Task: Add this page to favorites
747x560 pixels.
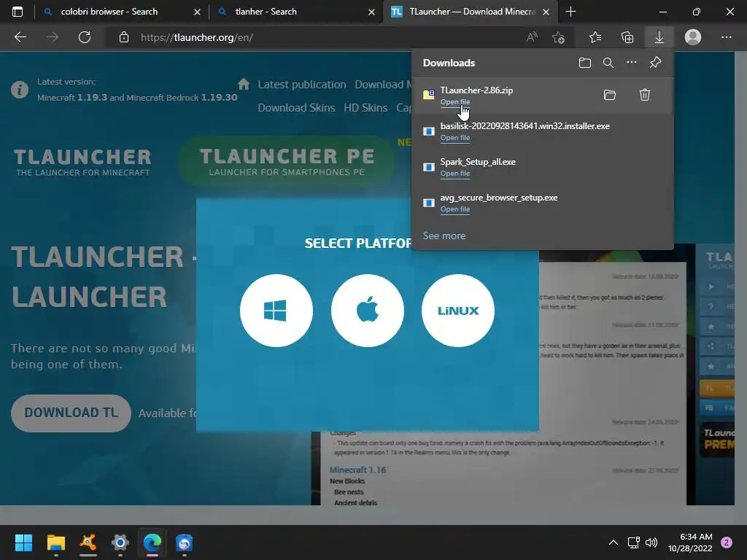Action: click(558, 37)
